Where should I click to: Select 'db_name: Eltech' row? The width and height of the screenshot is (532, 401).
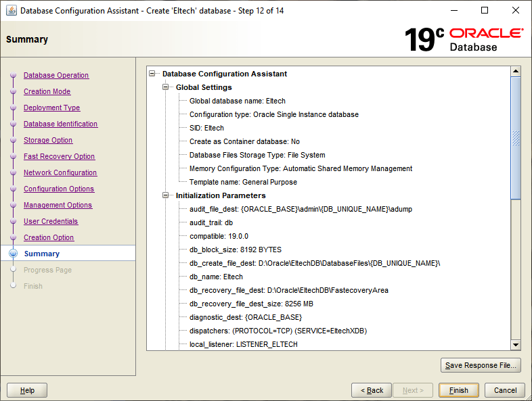point(216,277)
